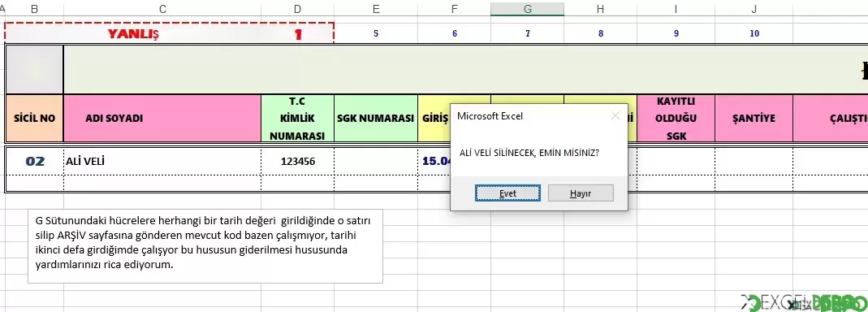868x312 pixels.
Task: Click the GİRİŞ header cell
Action: (x=434, y=118)
